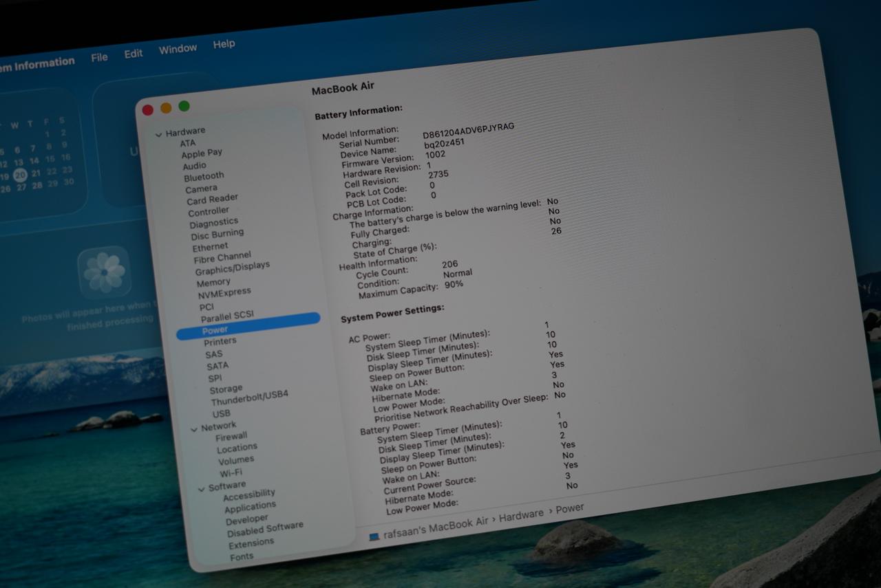
Task: Select SPI in the sidebar
Action: coord(215,378)
